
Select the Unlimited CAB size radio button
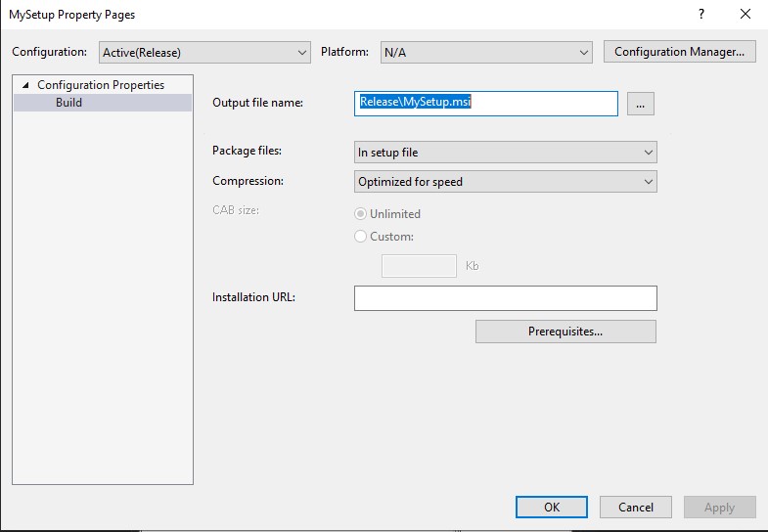tap(360, 214)
